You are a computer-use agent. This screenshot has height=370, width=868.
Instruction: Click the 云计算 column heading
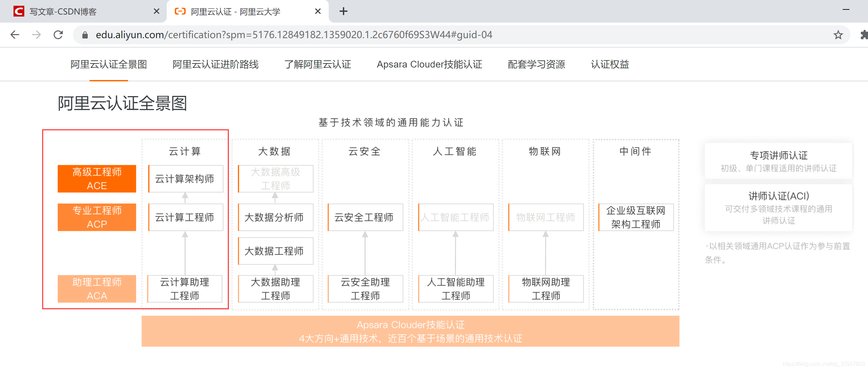point(185,151)
